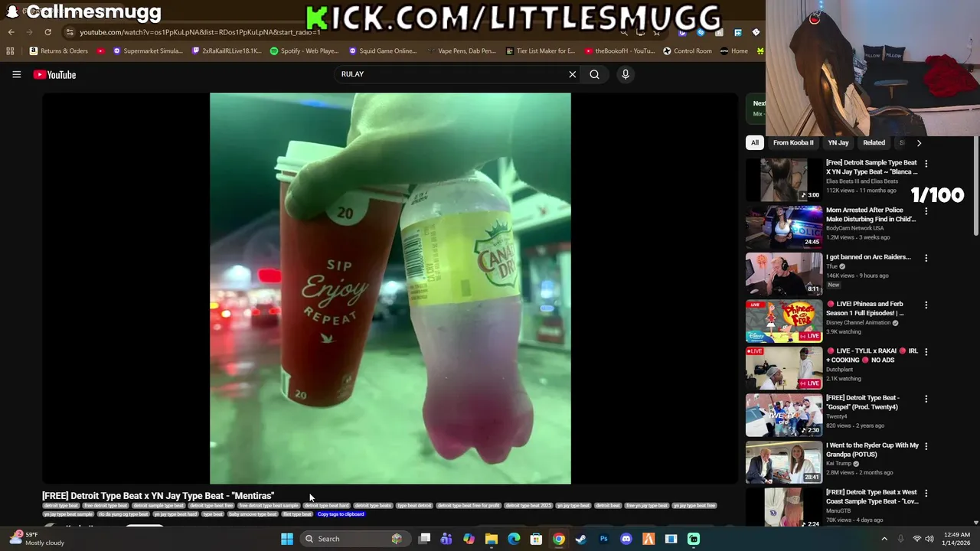Viewport: 980px width, 551px height.
Task: Open the Mom Arrested After Police thumbnail
Action: (784, 227)
